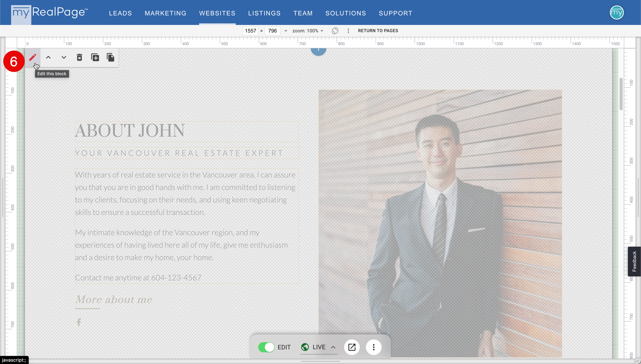Open the toolbar three-dot menu near Return to Pages
Screen dimensions: 641x364
point(348,31)
